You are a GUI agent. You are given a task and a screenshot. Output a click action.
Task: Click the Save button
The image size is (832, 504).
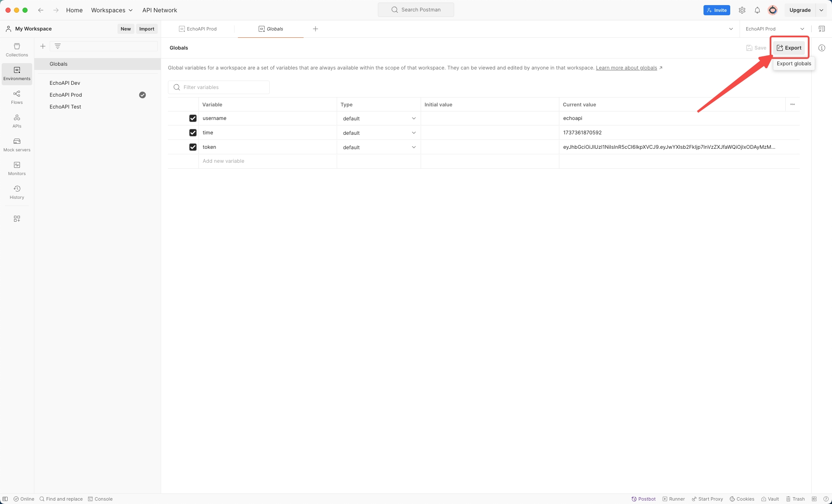(x=756, y=48)
